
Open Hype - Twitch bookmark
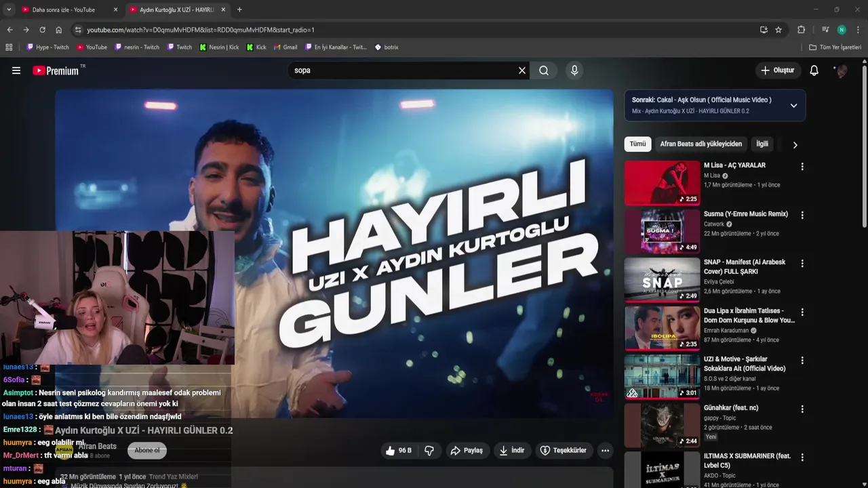point(47,47)
